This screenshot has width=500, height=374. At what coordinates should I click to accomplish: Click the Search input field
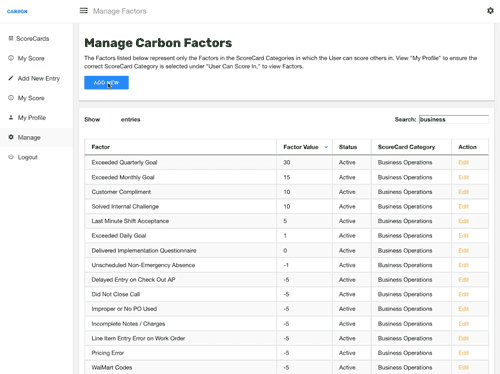(454, 119)
